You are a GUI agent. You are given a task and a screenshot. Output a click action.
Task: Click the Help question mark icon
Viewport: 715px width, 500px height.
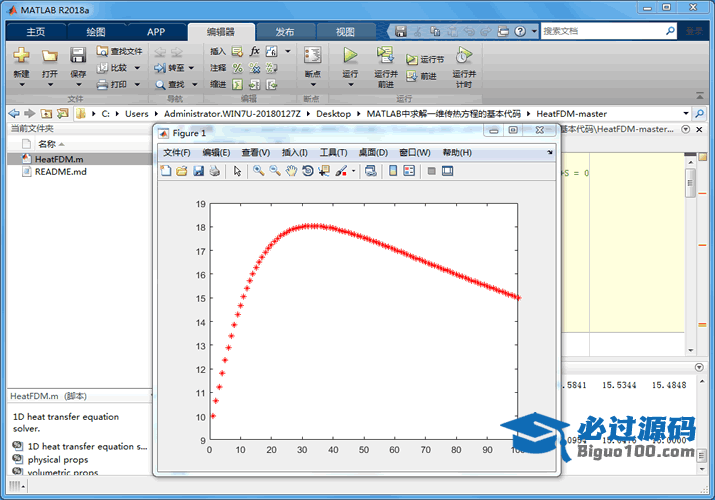tap(520, 31)
